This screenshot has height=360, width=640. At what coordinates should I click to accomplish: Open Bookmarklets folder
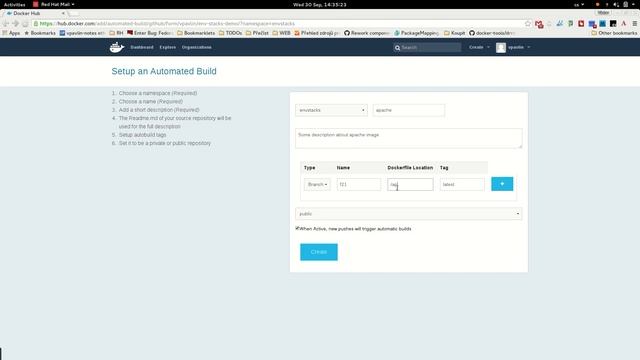coord(196,33)
